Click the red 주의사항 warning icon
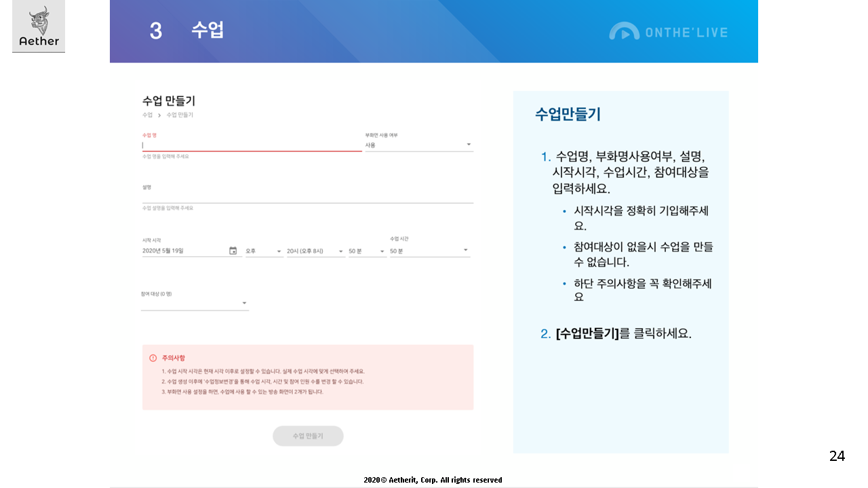The width and height of the screenshot is (868, 488). click(153, 358)
